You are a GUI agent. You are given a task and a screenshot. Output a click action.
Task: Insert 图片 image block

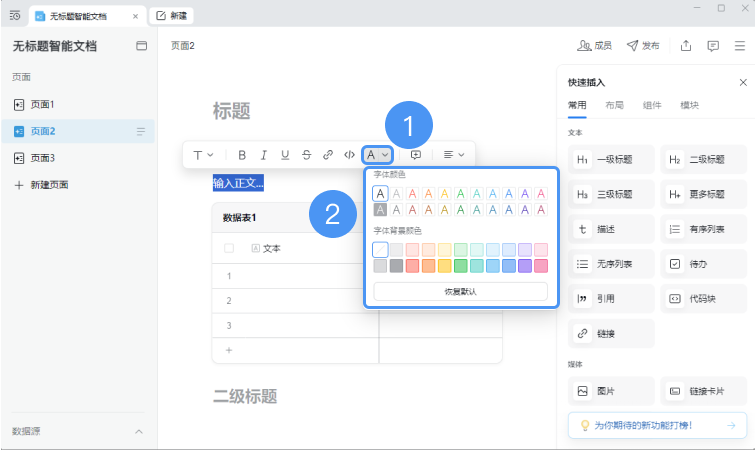(611, 391)
